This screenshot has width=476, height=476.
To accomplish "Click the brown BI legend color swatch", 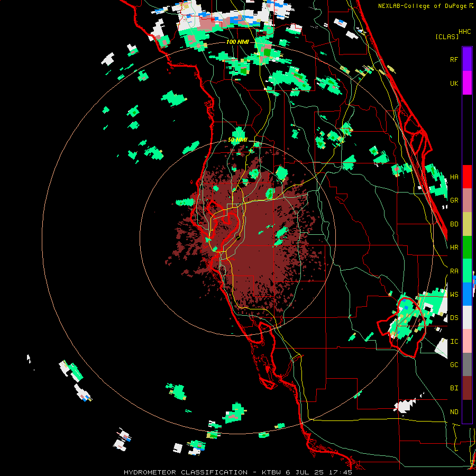I will pos(467,388).
